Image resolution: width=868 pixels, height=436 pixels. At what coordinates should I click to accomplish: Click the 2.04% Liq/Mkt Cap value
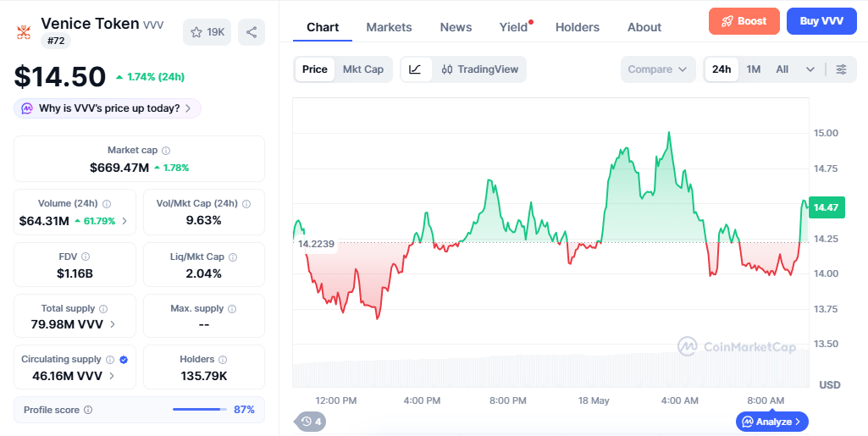(x=204, y=273)
